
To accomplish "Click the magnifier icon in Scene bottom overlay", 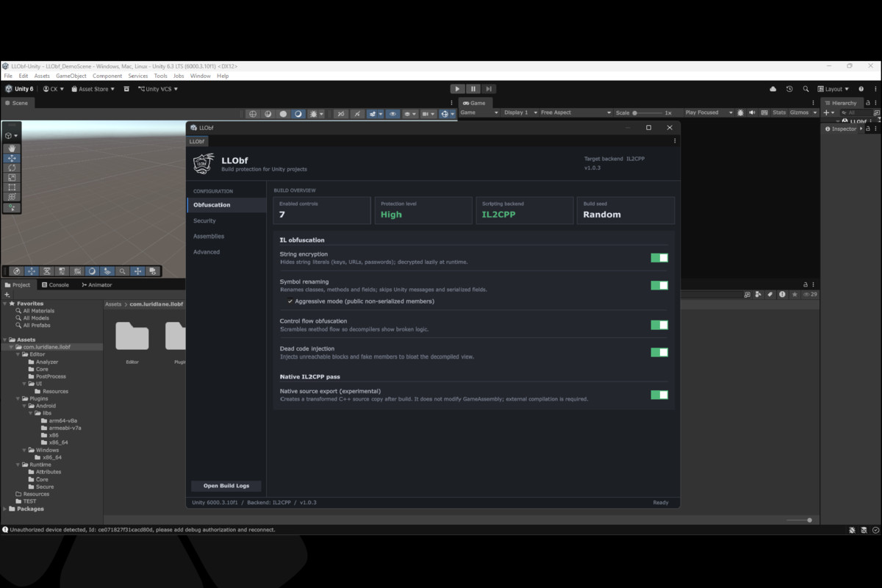I will [123, 271].
